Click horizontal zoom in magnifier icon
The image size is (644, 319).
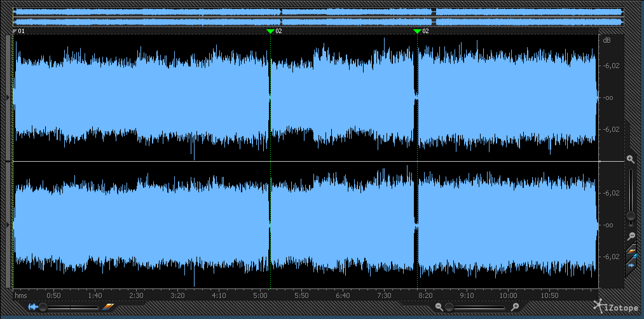pyautogui.click(x=515, y=307)
